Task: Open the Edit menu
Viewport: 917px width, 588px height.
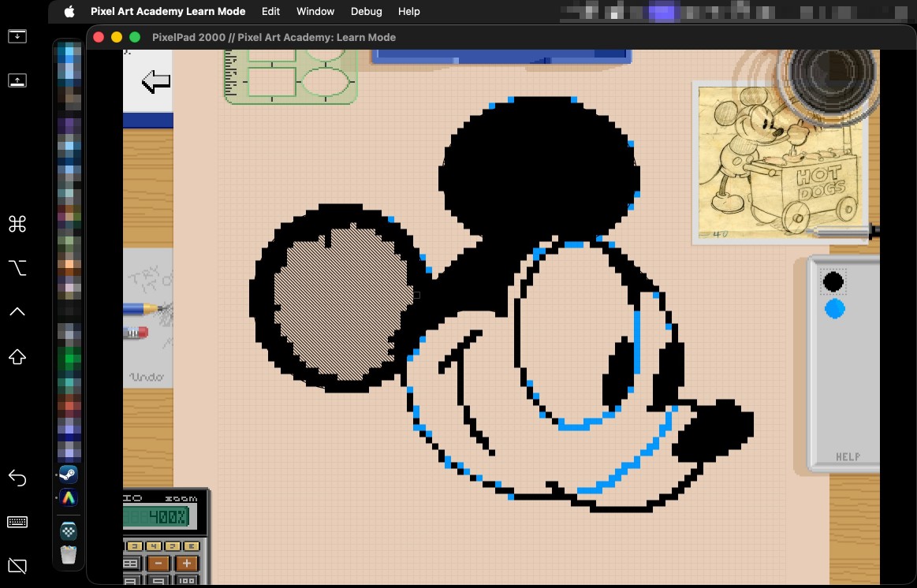Action: [270, 12]
